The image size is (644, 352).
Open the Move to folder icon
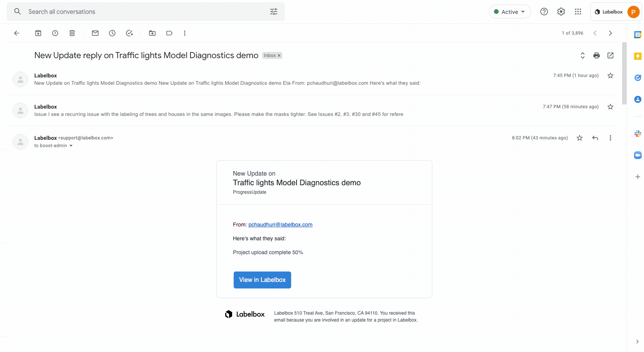click(152, 33)
